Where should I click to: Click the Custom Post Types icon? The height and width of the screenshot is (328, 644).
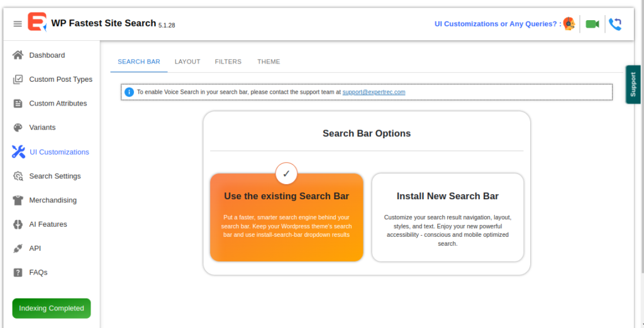click(x=18, y=79)
